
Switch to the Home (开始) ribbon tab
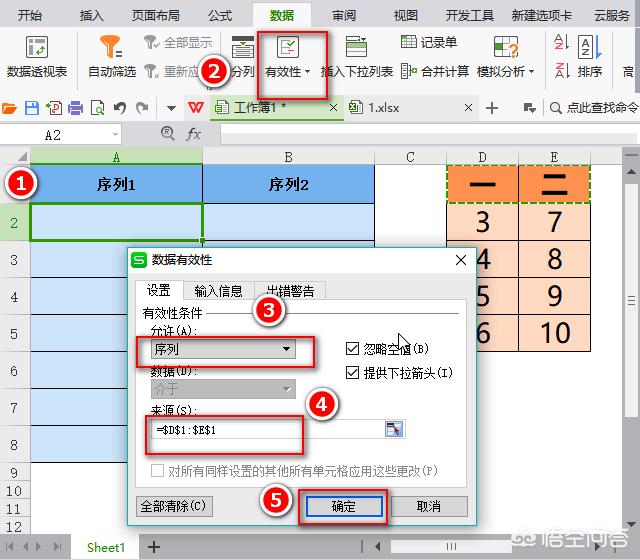(x=29, y=16)
